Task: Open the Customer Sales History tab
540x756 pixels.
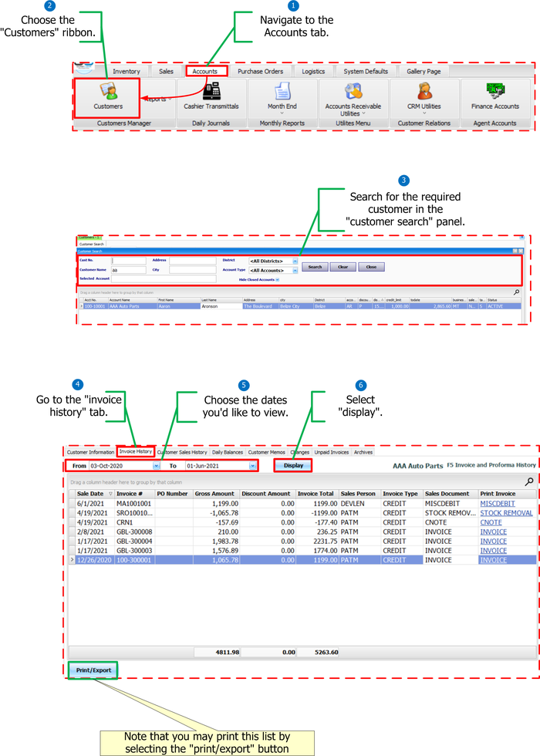Action: (182, 452)
